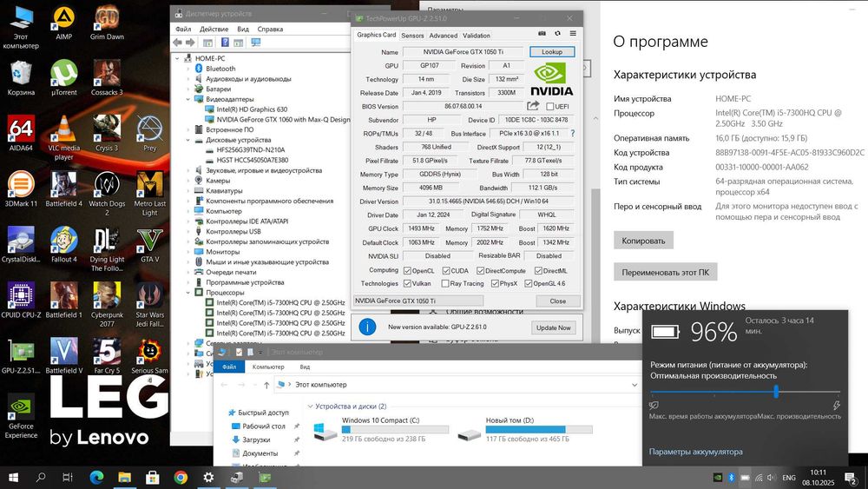Collapse the Видеоадаптеры node
The image size is (868, 489).
(x=188, y=99)
